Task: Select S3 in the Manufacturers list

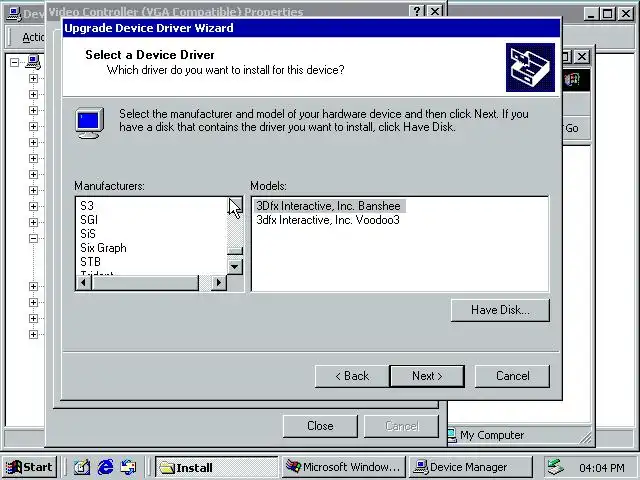Action: click(87, 206)
